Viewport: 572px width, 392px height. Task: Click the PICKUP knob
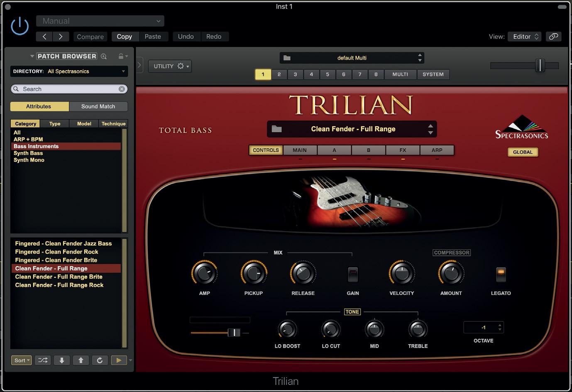254,273
